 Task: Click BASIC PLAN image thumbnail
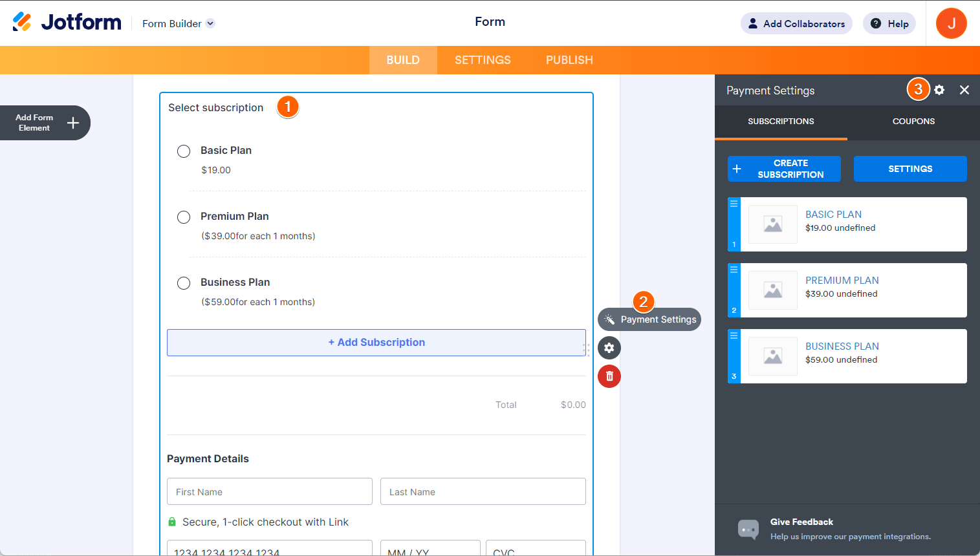(x=773, y=224)
